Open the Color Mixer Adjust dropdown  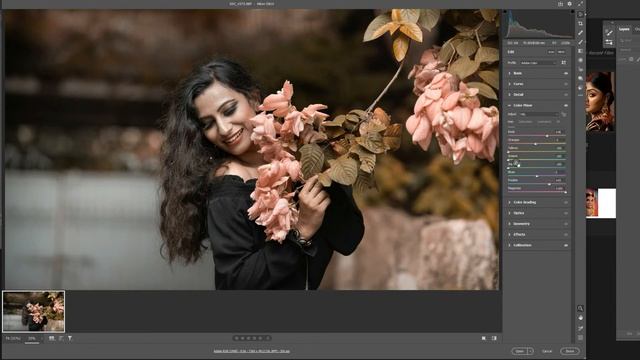tap(540, 114)
